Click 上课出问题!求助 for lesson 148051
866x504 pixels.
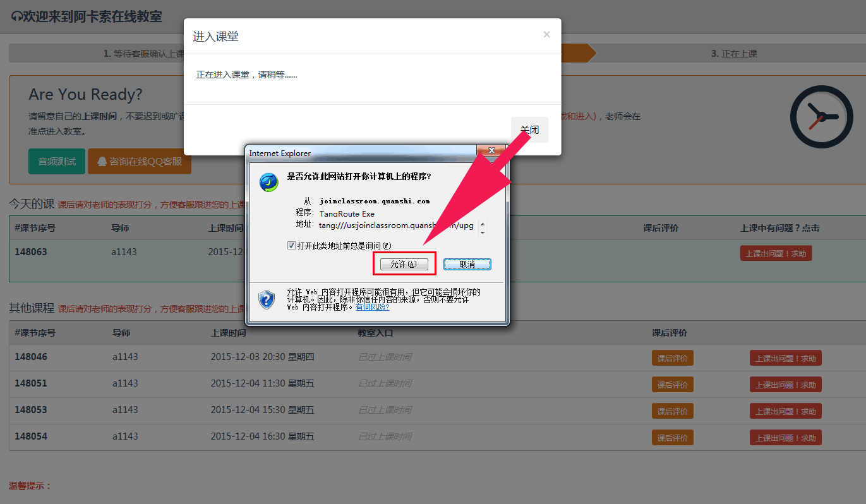pyautogui.click(x=785, y=385)
